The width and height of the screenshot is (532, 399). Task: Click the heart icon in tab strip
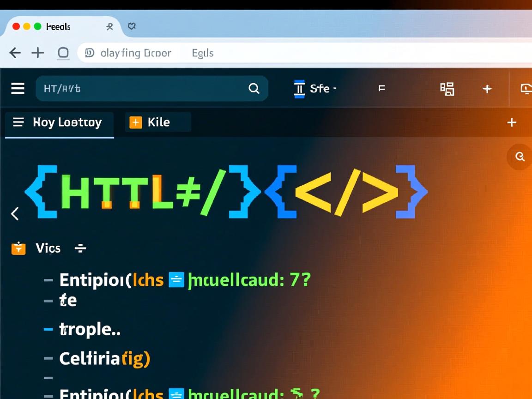pyautogui.click(x=132, y=26)
